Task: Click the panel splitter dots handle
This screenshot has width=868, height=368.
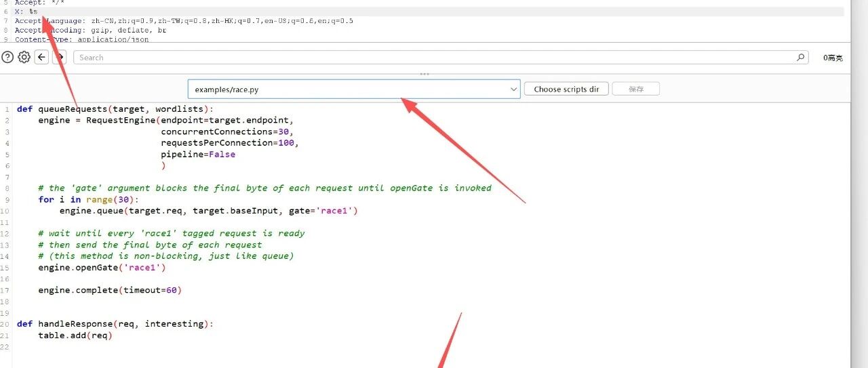Action: pyautogui.click(x=425, y=73)
